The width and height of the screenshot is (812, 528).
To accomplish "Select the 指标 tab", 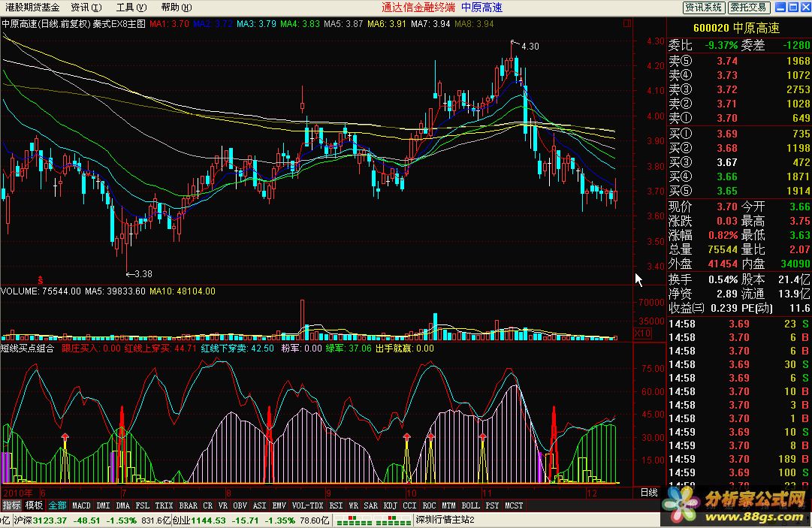I will [x=11, y=505].
